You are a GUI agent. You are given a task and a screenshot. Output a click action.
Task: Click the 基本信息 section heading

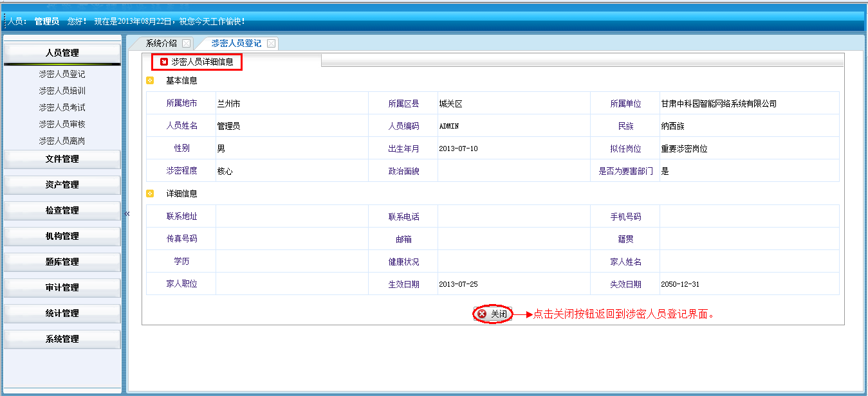point(182,81)
